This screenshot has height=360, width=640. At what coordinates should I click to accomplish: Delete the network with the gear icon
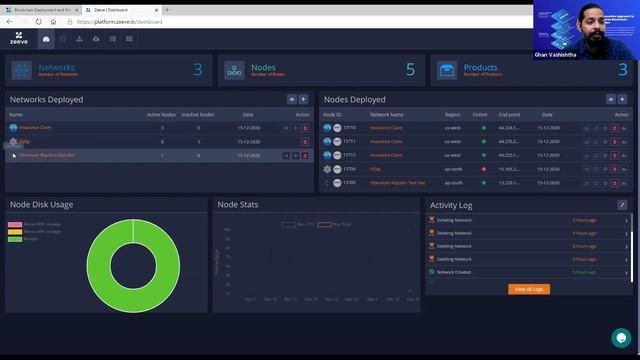tap(305, 142)
